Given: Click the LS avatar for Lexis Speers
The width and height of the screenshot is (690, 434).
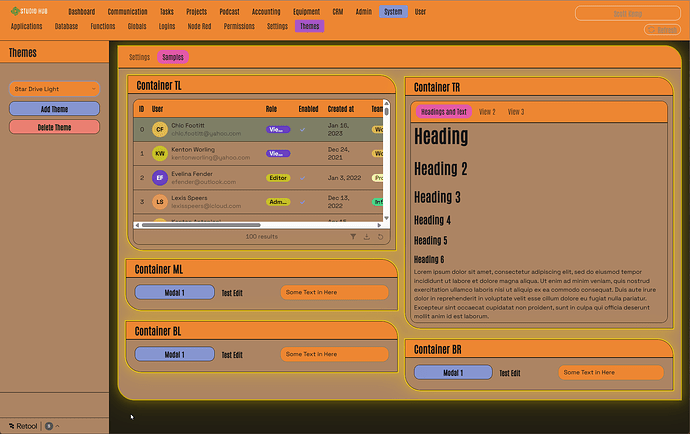Looking at the screenshot, I should [x=159, y=202].
